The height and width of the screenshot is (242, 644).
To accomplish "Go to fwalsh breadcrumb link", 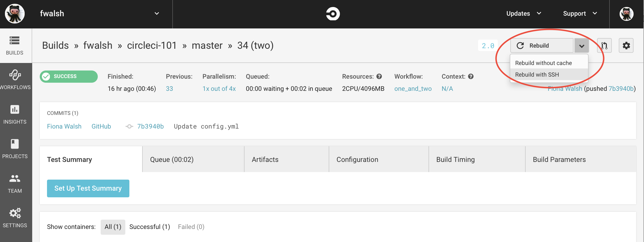I will (98, 45).
